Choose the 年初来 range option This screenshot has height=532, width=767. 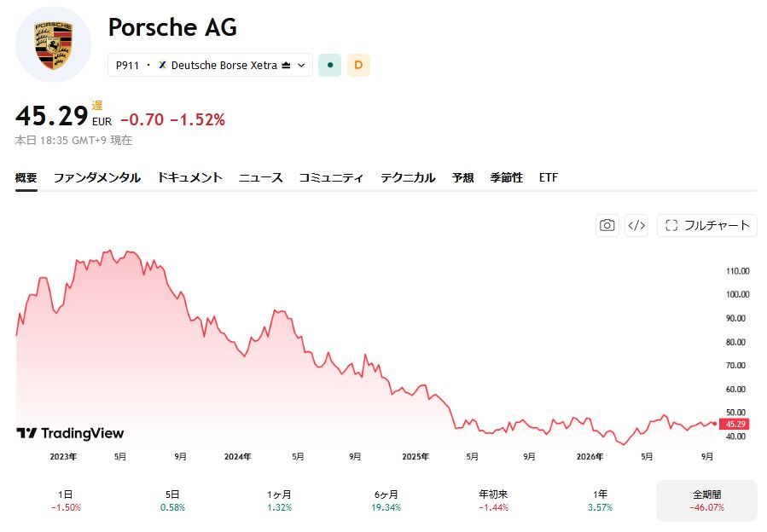tap(493, 500)
